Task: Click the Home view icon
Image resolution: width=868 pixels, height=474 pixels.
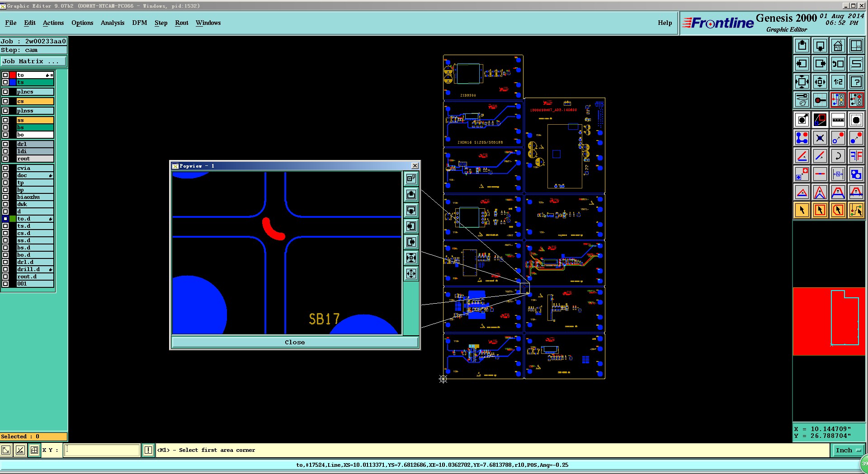Action: 838,46
